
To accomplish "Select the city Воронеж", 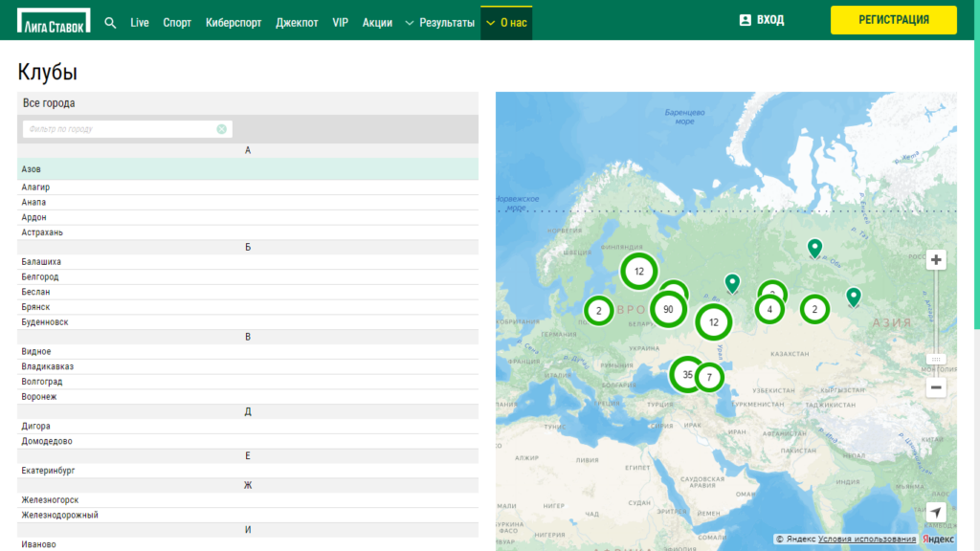I will (248, 397).
